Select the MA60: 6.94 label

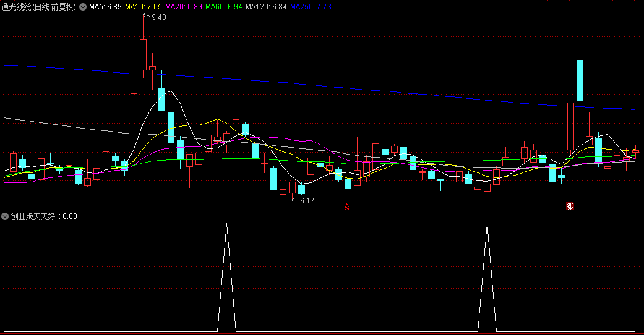coord(224,7)
